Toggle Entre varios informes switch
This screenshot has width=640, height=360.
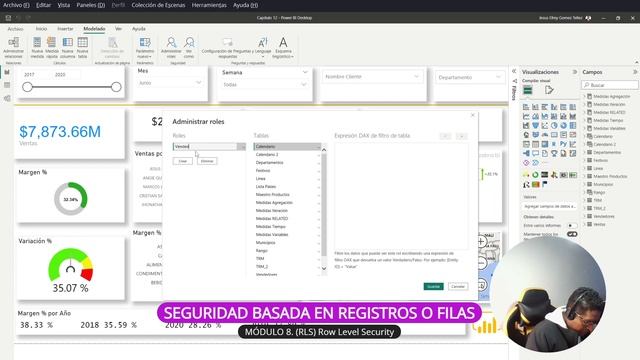(572, 225)
